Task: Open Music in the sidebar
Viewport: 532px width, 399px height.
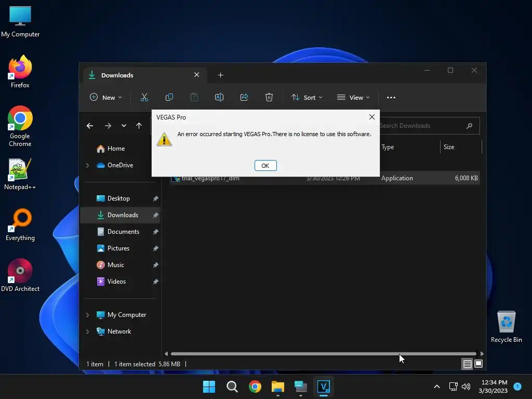Action: click(x=116, y=265)
